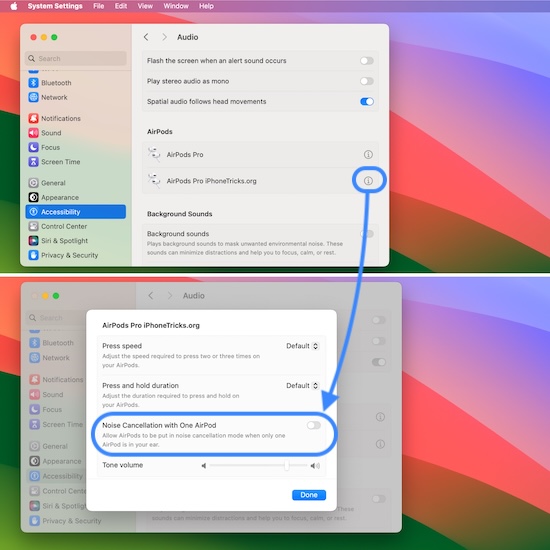Enable Noise Cancellation with One AirPod
The image size is (550, 550).
click(x=314, y=425)
